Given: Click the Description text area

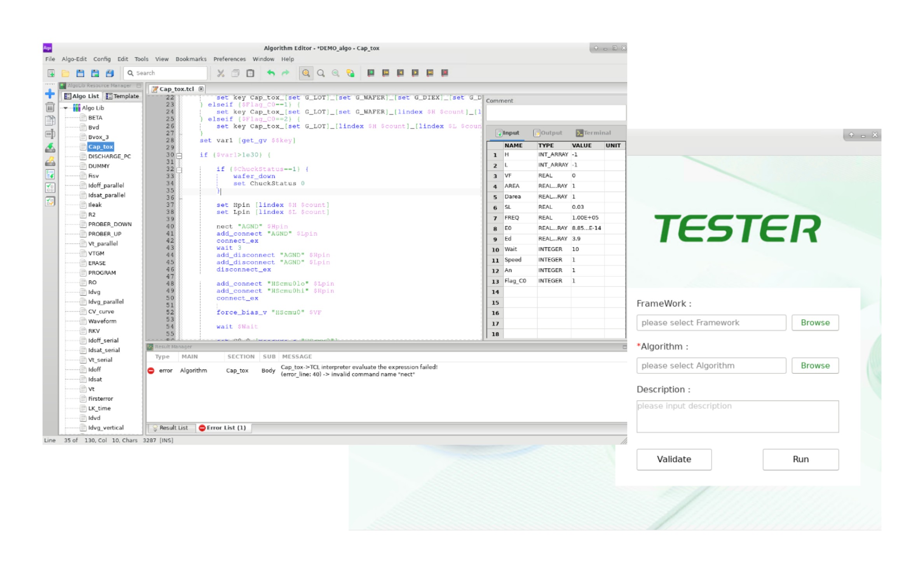Looking at the screenshot, I should (737, 416).
